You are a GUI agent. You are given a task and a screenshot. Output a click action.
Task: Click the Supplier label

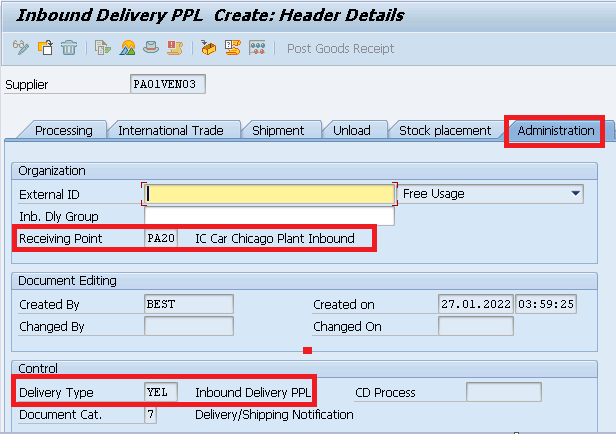(x=26, y=84)
